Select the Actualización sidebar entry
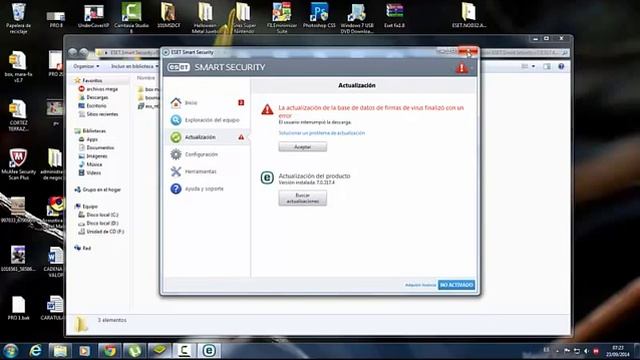Screen dimensions: 640x360 coord(207,137)
